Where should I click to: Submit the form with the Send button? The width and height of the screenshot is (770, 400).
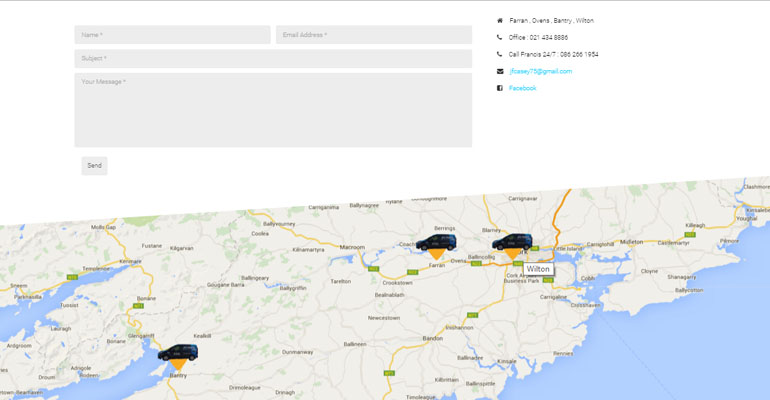(x=94, y=165)
